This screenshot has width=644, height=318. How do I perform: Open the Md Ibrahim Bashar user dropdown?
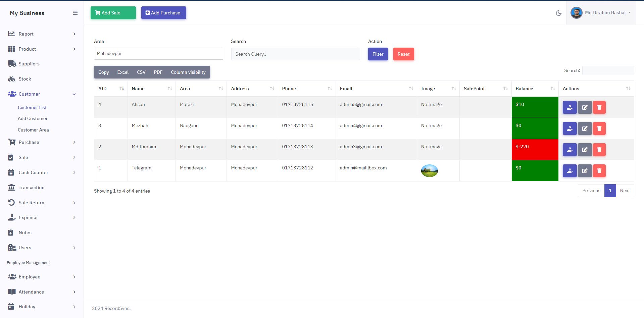coord(601,13)
